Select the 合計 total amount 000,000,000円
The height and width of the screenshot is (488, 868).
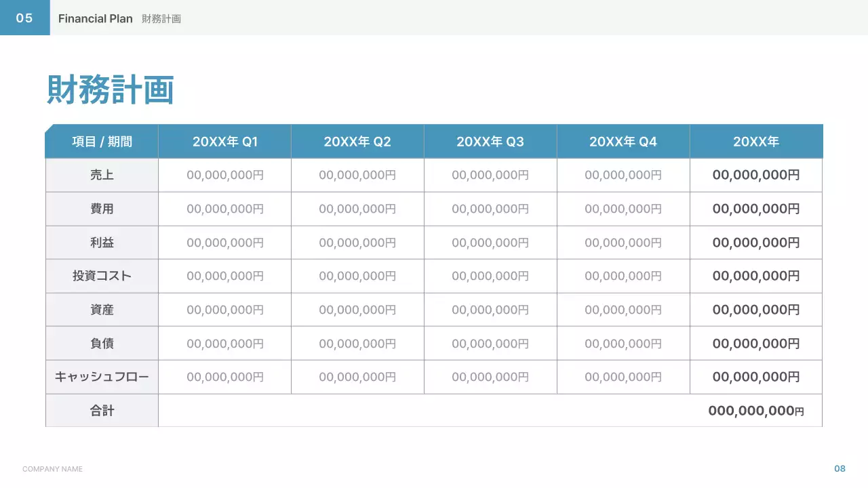click(755, 411)
